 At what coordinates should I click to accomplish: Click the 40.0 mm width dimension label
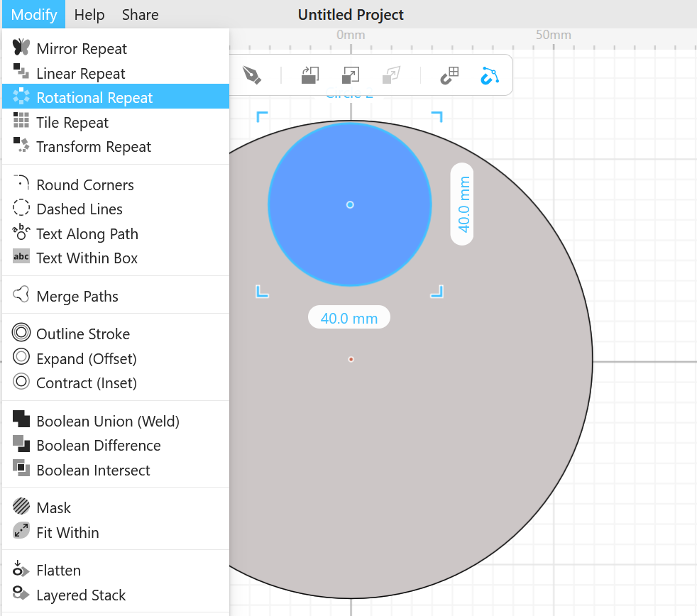348,319
